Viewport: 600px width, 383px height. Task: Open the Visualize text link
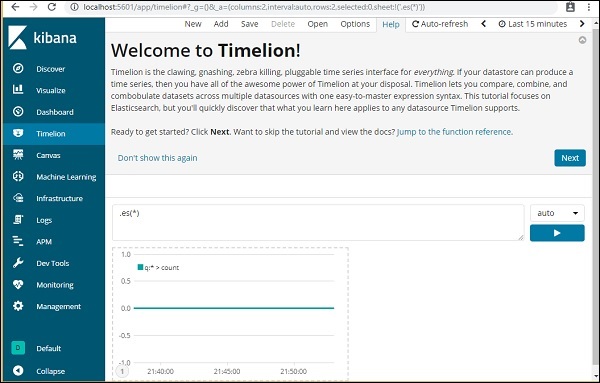point(51,90)
